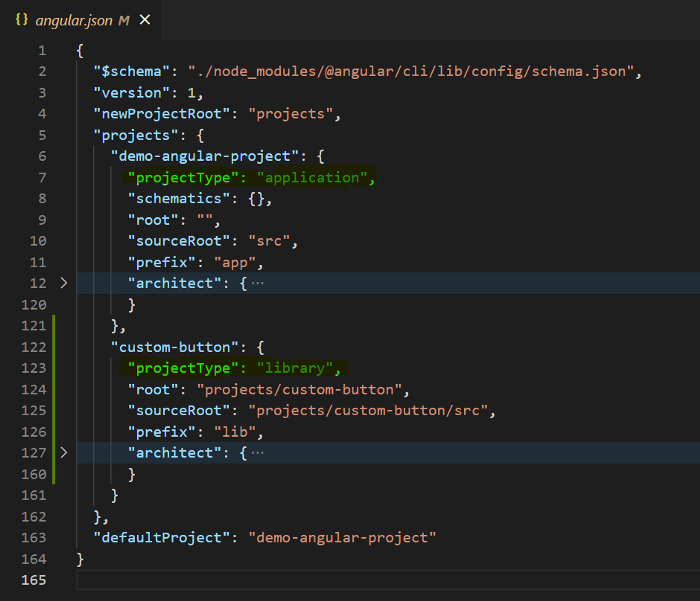Click the highlighted "library" value

coord(299,368)
